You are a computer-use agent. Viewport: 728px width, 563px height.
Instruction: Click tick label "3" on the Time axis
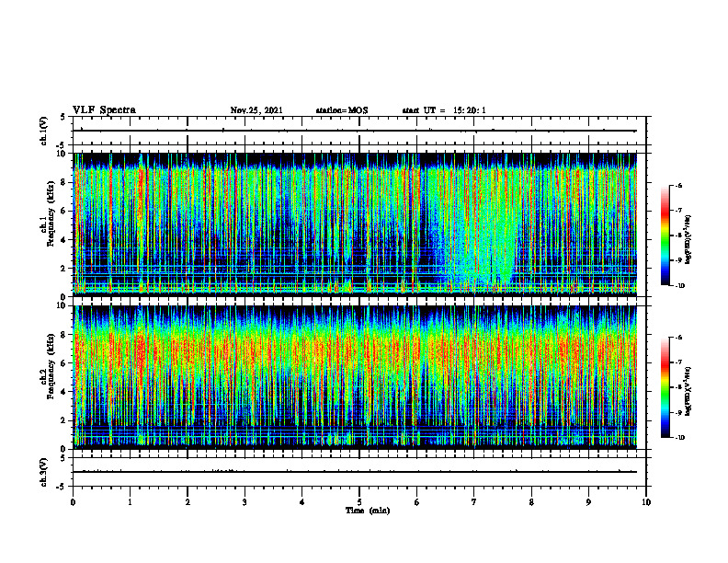[x=245, y=502]
